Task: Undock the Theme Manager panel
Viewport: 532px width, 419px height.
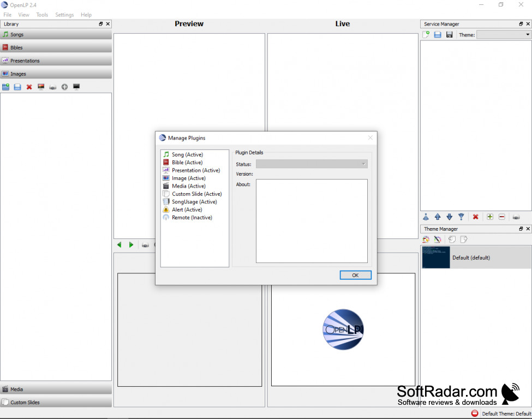Action: pyautogui.click(x=521, y=229)
